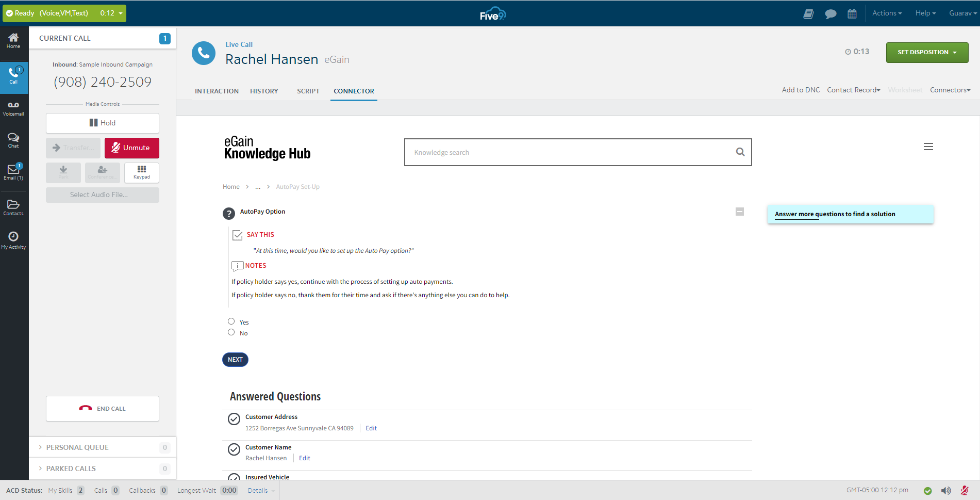Open the Contact Record dropdown
The height and width of the screenshot is (500, 980).
(853, 90)
